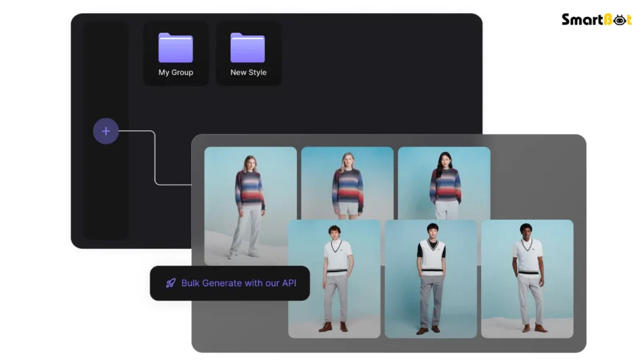
Task: Click the word API in Bulk Generate button
Action: click(x=289, y=283)
